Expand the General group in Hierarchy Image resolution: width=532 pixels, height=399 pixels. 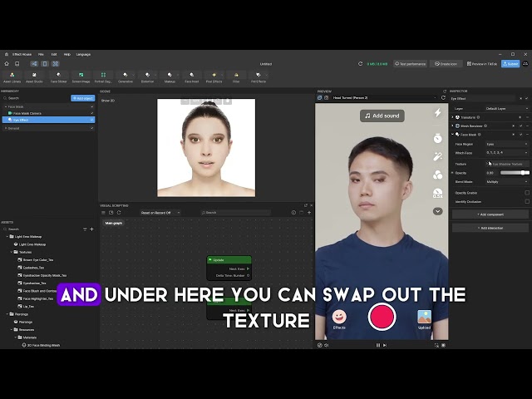tap(6, 128)
